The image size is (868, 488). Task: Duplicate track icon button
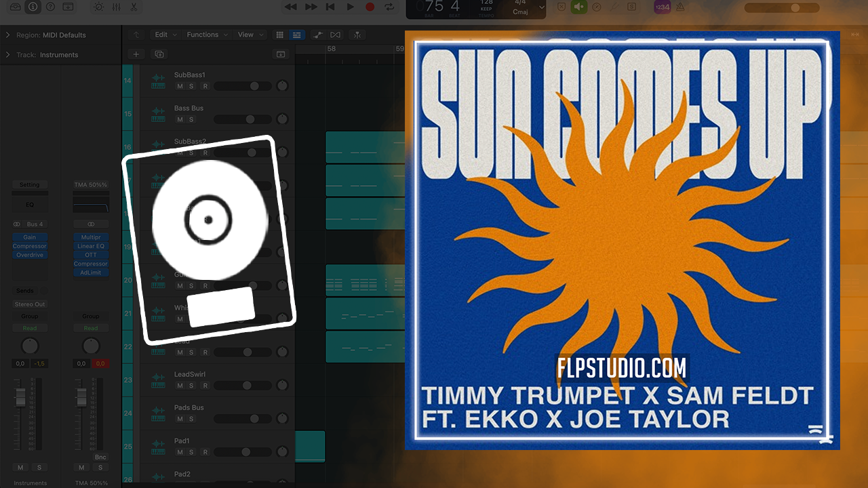[159, 54]
